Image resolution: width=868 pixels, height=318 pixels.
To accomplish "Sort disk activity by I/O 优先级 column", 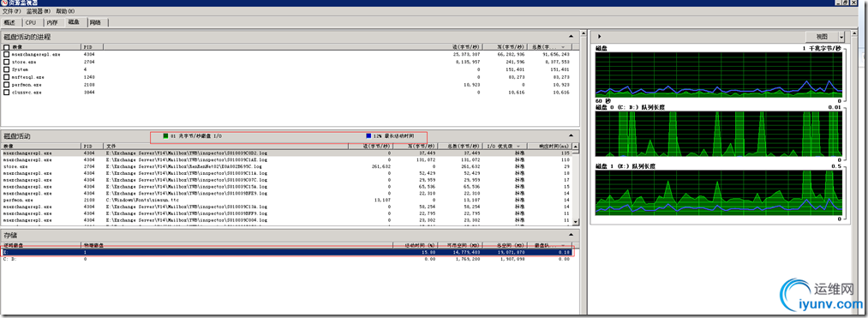I will [x=505, y=147].
